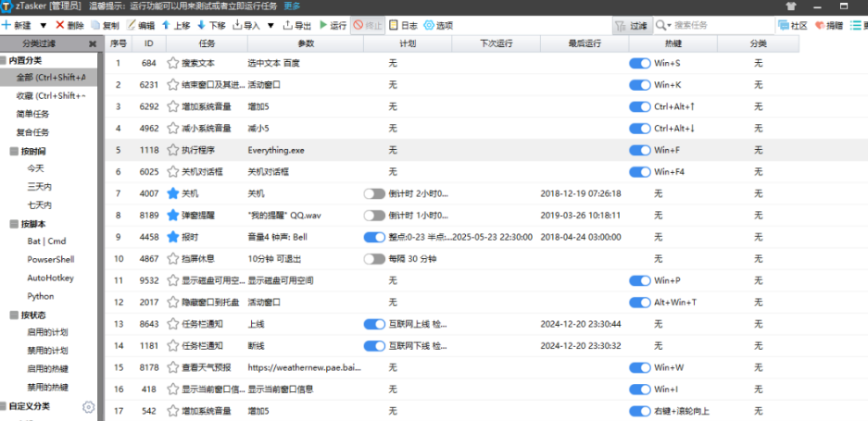Image resolution: width=868 pixels, height=421 pixels.
Task: Unstar the 报时 task favorite
Action: pos(173,237)
